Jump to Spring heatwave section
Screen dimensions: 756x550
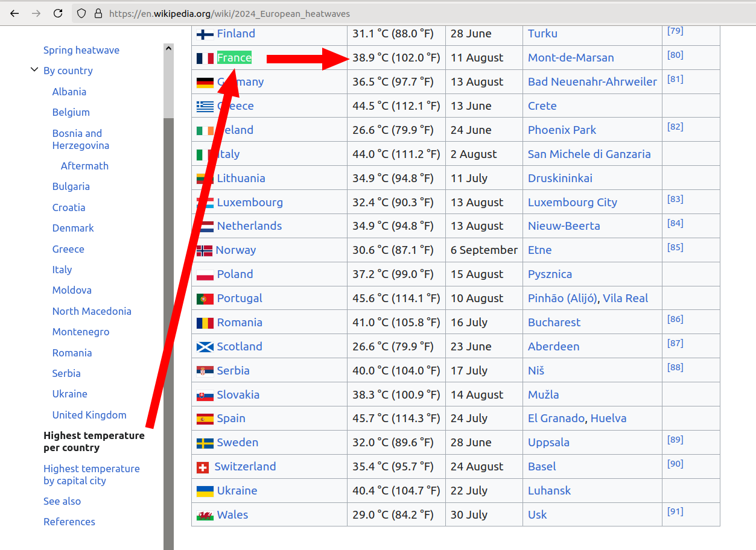pyautogui.click(x=81, y=50)
